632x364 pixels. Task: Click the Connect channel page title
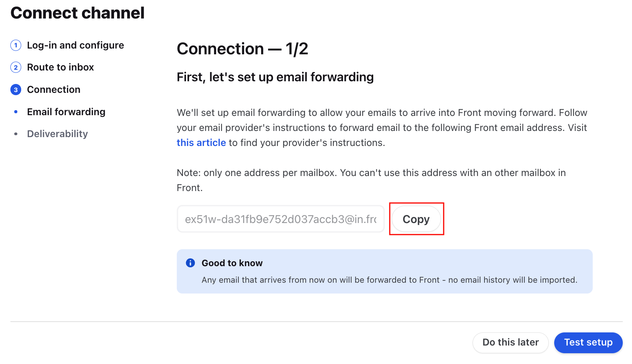click(77, 13)
